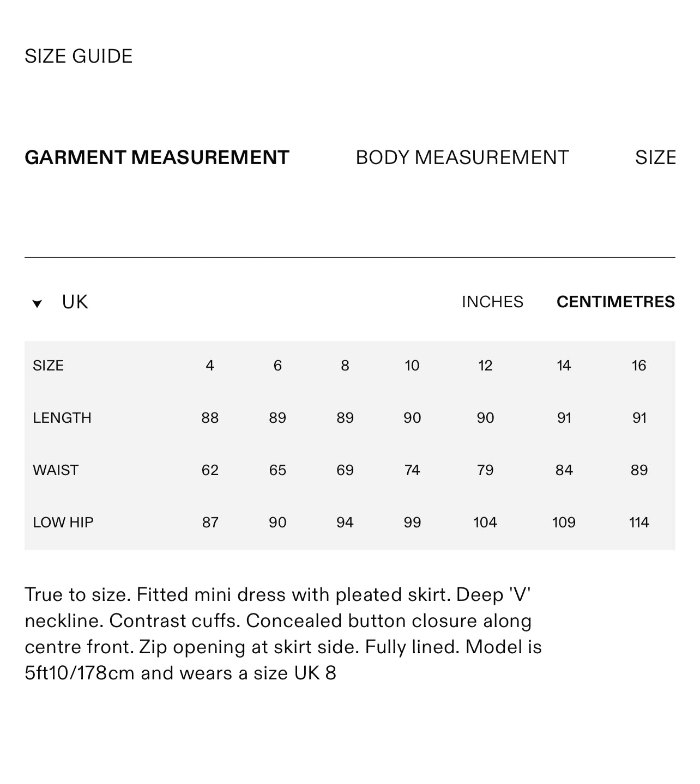
Task: Select size 16 column header
Action: tap(639, 366)
